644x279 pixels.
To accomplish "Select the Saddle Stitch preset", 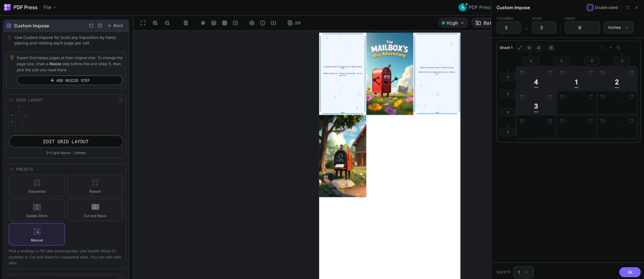I will [37, 210].
